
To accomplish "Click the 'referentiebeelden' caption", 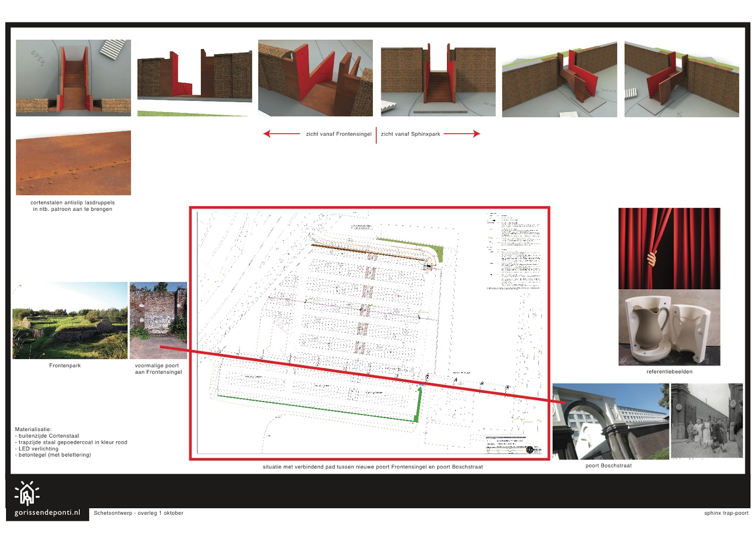I will 670,372.
